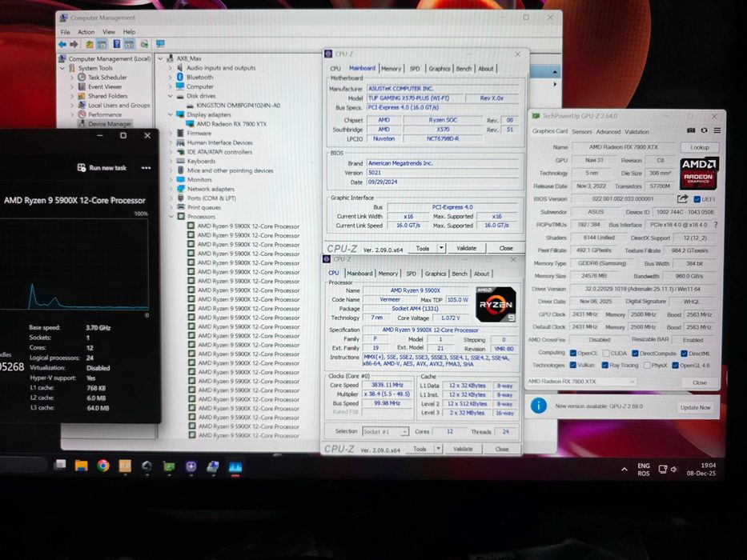This screenshot has width=747, height=560.
Task: Open the Tools dropdown arrow in Mainboard CPU-Z window
Action: 441,248
